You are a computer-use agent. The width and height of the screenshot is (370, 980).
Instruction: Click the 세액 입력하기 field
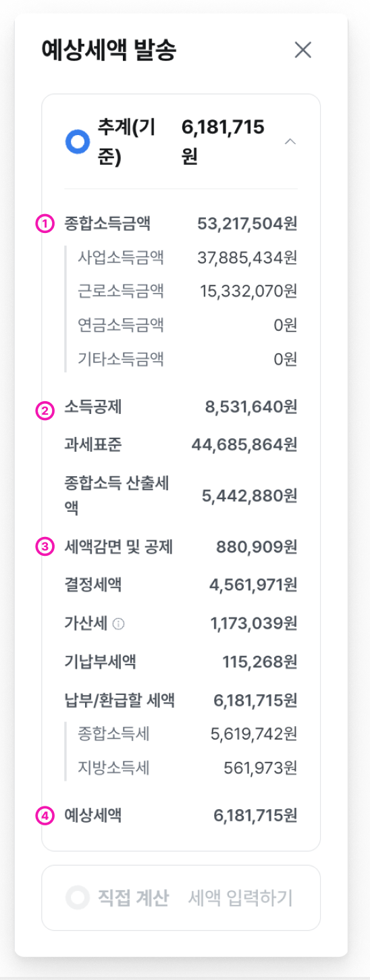240,898
